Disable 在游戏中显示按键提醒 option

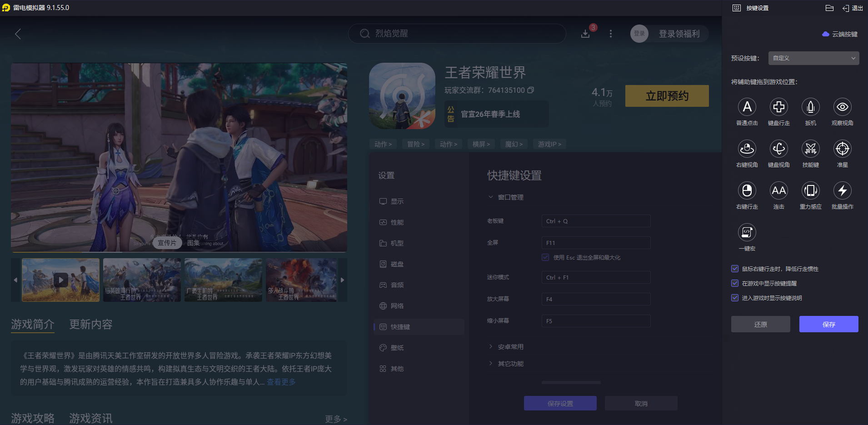click(x=734, y=283)
